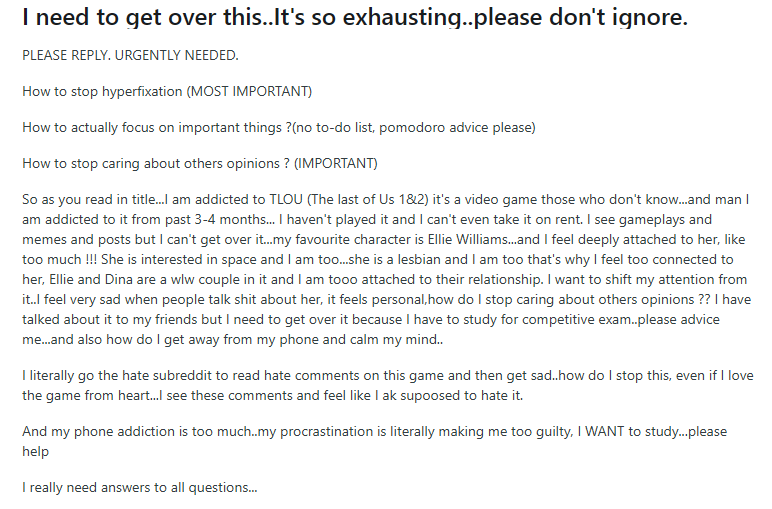Click the 'phone addiction is too much' sentence
772x509 pixels.
[143, 432]
